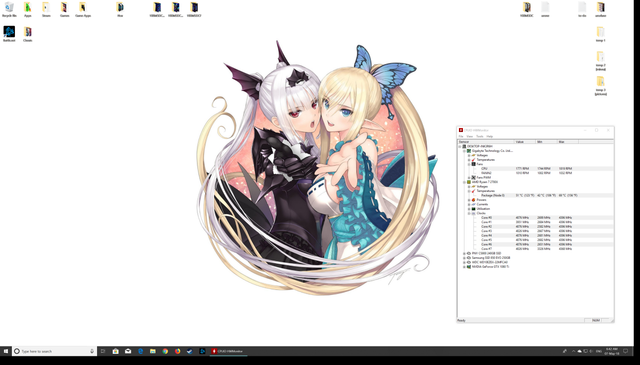Open the Apps folder on the desktop
The width and height of the screenshot is (640, 365).
[x=27, y=9]
